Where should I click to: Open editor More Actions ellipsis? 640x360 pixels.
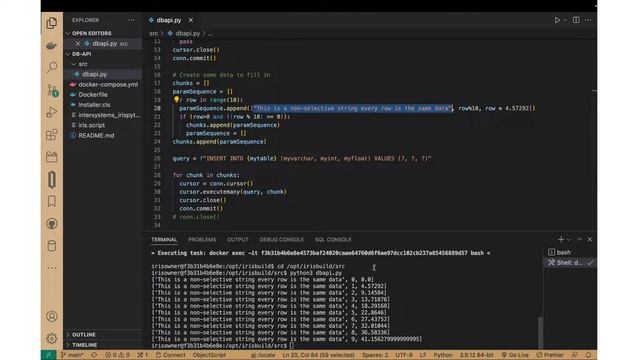click(x=588, y=20)
